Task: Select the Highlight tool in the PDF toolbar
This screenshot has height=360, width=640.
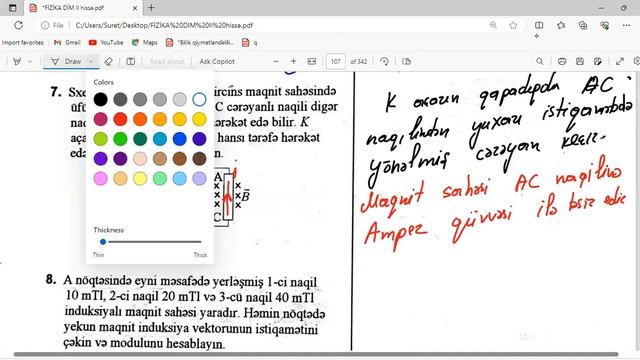Action: click(17, 62)
